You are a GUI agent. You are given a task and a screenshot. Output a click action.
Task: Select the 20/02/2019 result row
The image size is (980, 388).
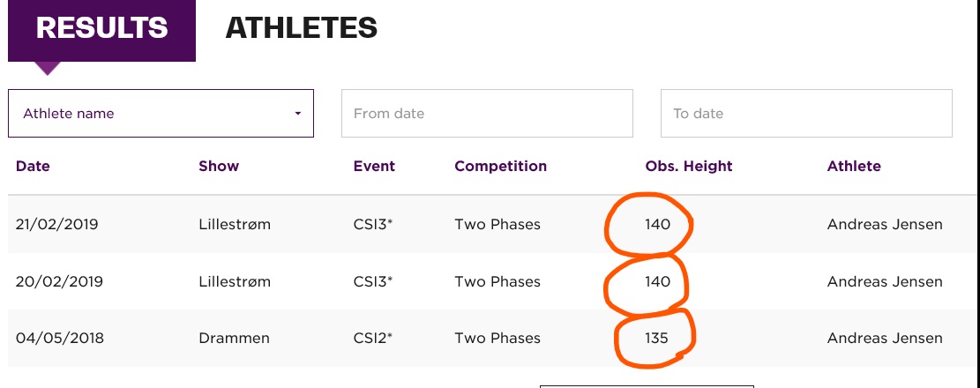(494, 281)
